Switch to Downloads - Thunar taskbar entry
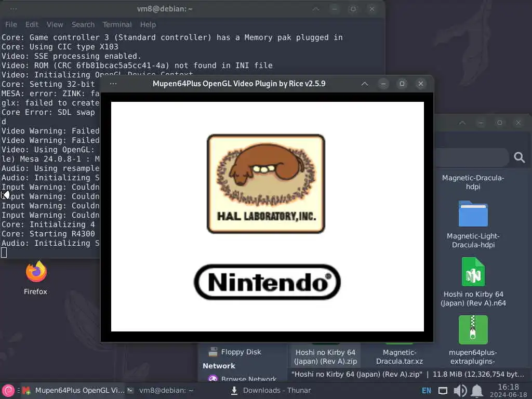 coord(271,391)
